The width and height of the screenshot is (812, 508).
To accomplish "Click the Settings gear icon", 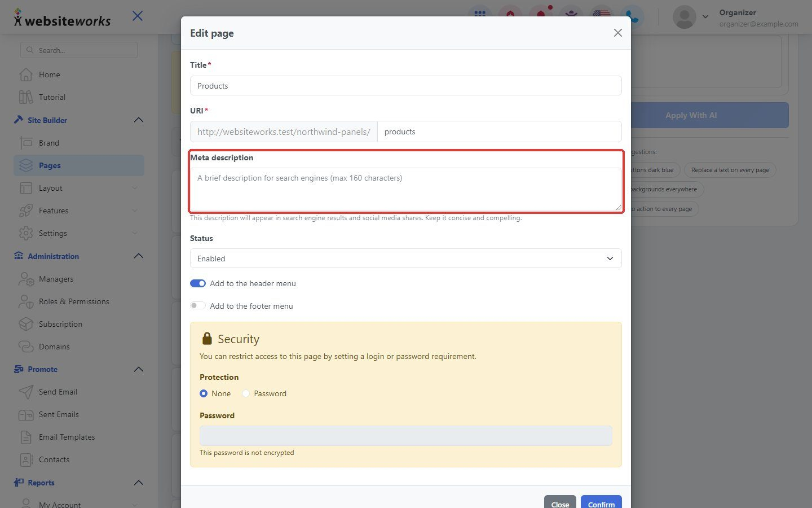I will (x=26, y=233).
